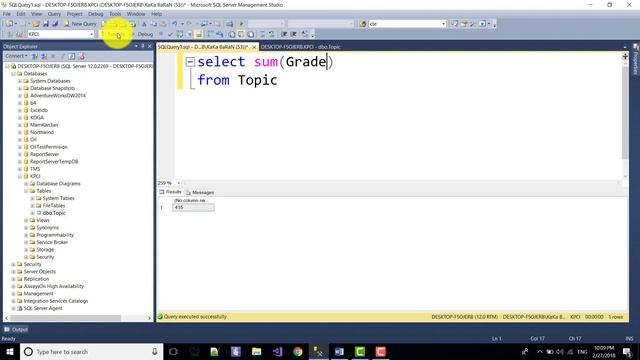Click the Open File folder icon
The image size is (640, 360).
coord(36,24)
